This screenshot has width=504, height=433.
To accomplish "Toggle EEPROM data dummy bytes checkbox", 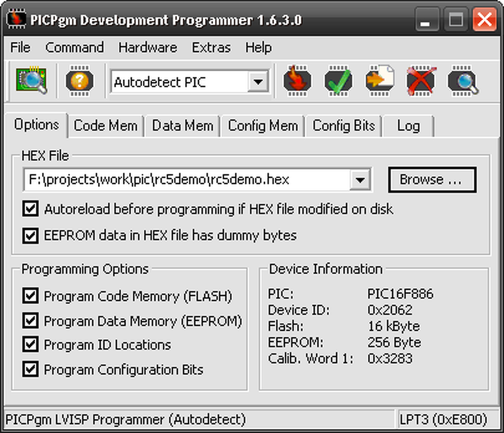I will coord(30,236).
